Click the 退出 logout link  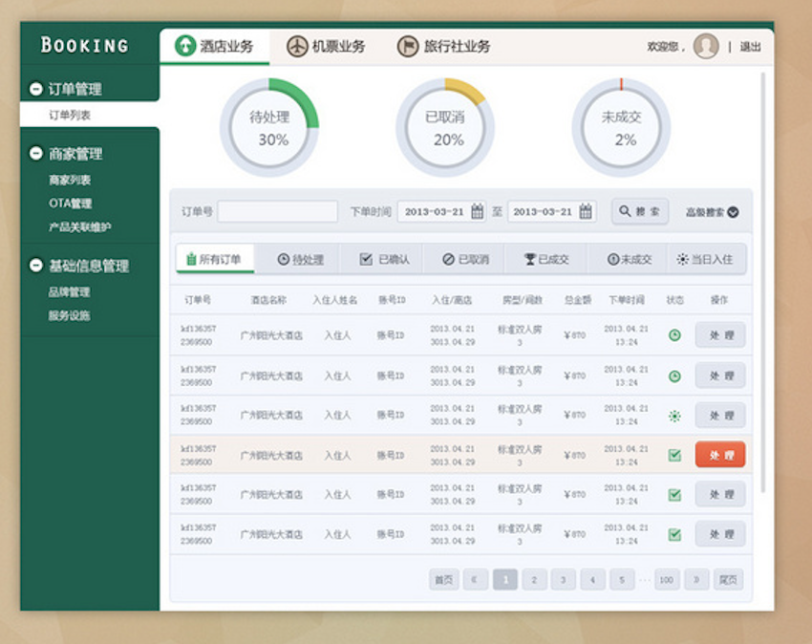tap(751, 46)
